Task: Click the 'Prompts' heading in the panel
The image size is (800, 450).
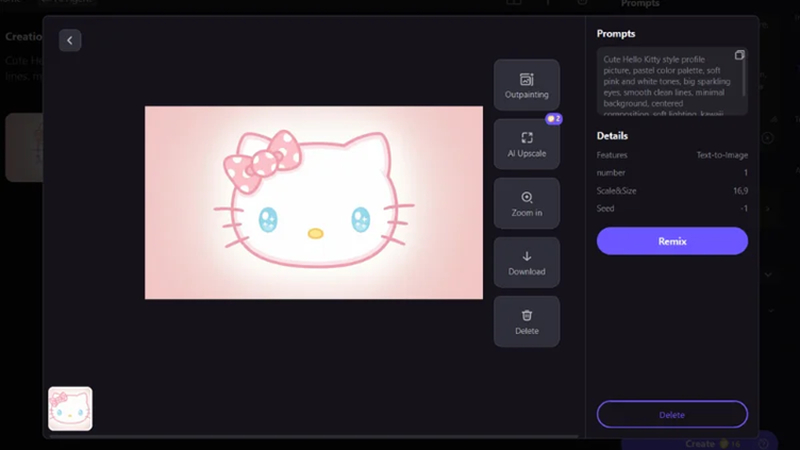Action: coord(616,34)
